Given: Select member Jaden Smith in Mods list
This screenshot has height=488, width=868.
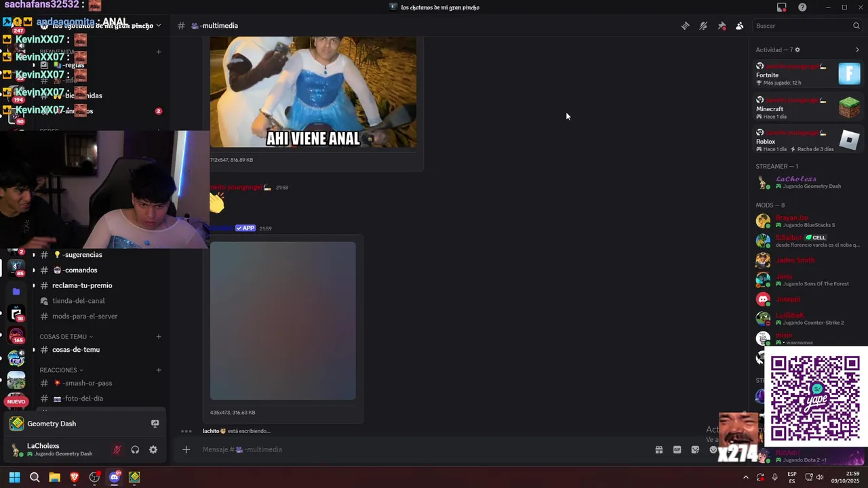Looking at the screenshot, I should tap(808, 260).
